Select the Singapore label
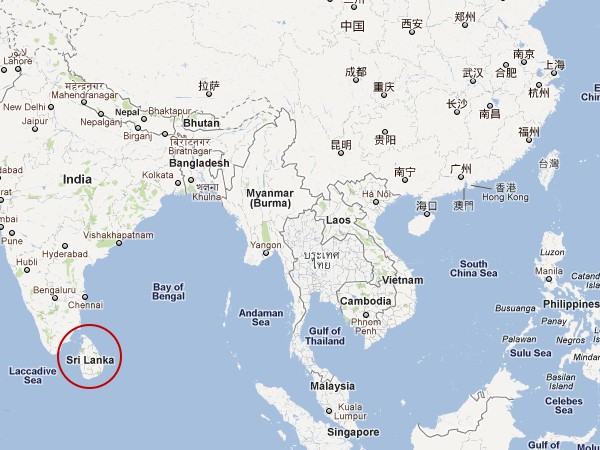The image size is (600, 450). tap(353, 432)
